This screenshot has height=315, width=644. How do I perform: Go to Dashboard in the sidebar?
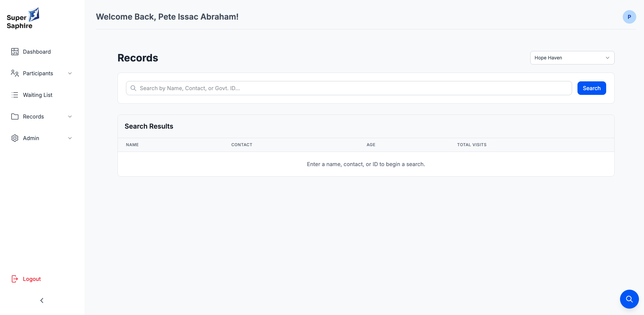pos(37,52)
